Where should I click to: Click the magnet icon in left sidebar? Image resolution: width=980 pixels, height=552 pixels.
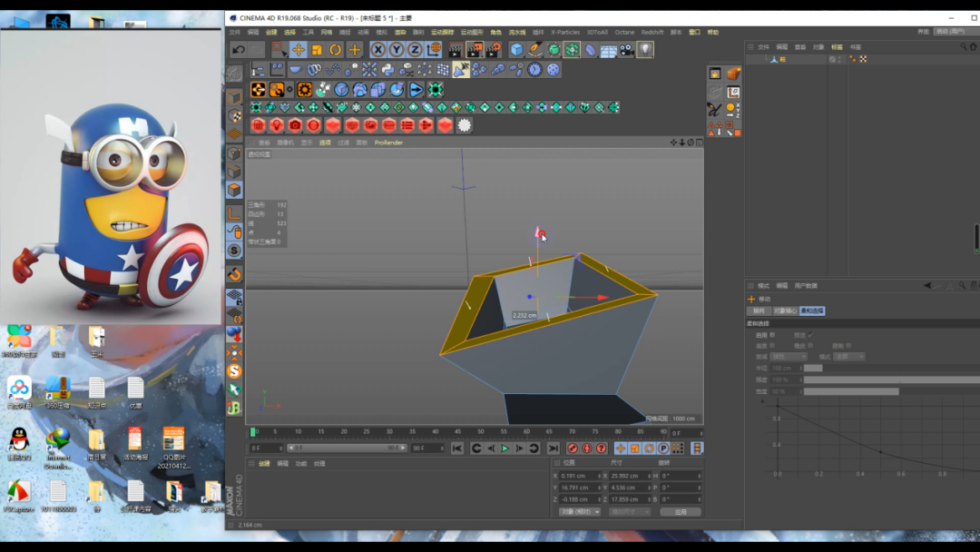pyautogui.click(x=234, y=274)
